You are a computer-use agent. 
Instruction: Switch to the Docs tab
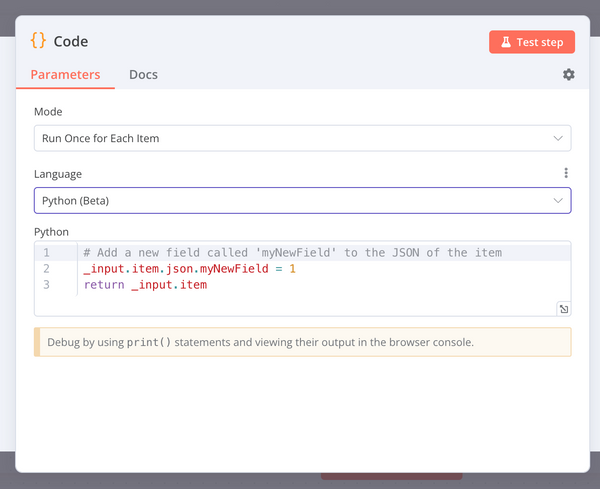click(143, 75)
